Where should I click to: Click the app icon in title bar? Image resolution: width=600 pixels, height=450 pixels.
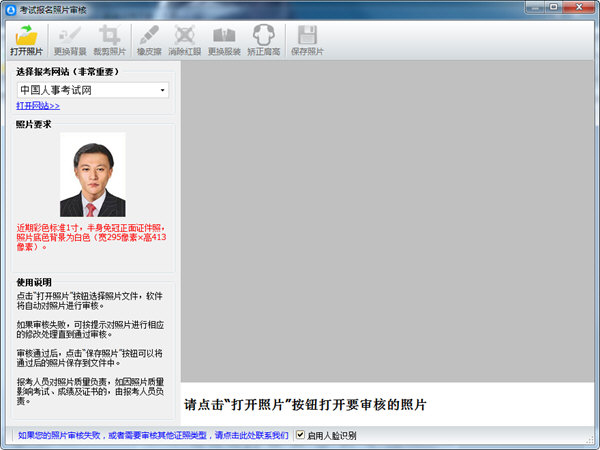[x=10, y=7]
